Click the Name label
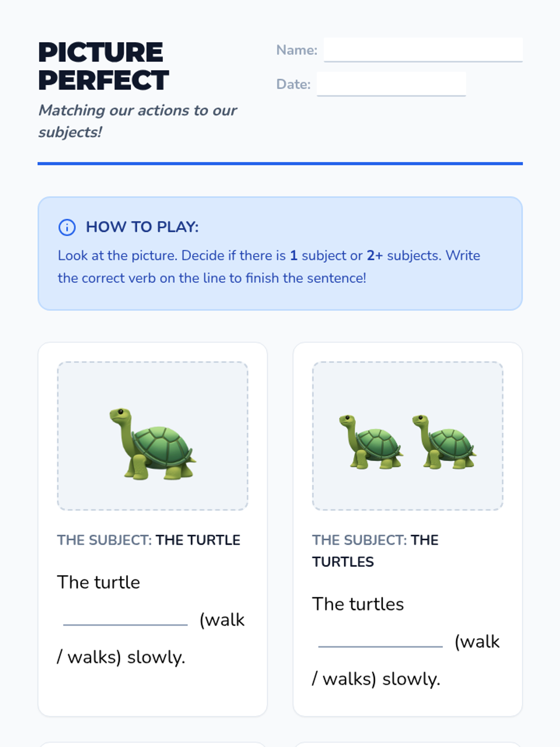Screen dimensions: 560x747 coord(296,50)
